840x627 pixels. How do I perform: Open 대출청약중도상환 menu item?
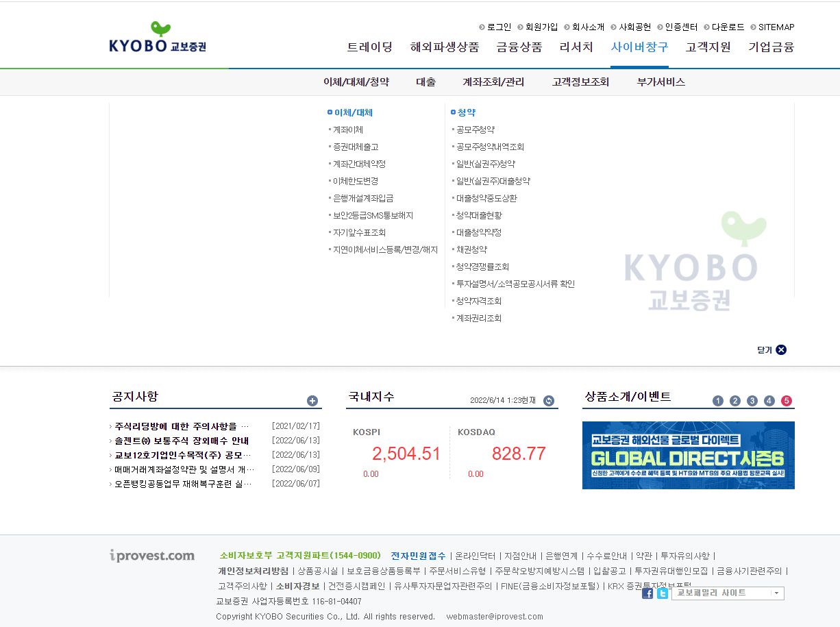487,198
